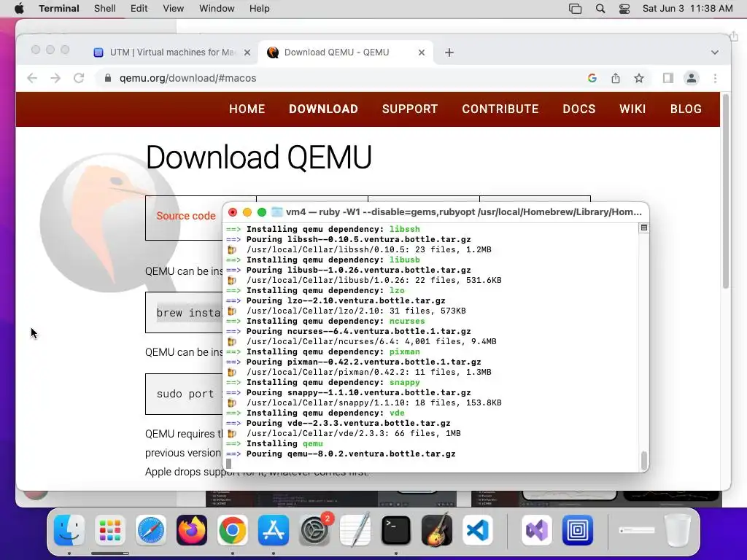
Task: Close the Download QEMU tab
Action: (422, 52)
